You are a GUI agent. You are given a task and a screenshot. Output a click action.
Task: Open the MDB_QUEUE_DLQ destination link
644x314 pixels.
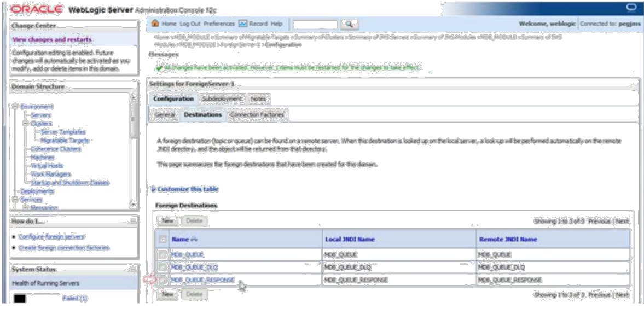194,267
